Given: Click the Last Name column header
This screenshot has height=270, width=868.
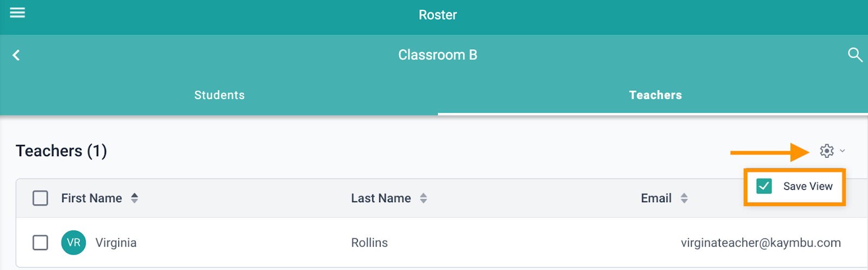Looking at the screenshot, I should 381,198.
